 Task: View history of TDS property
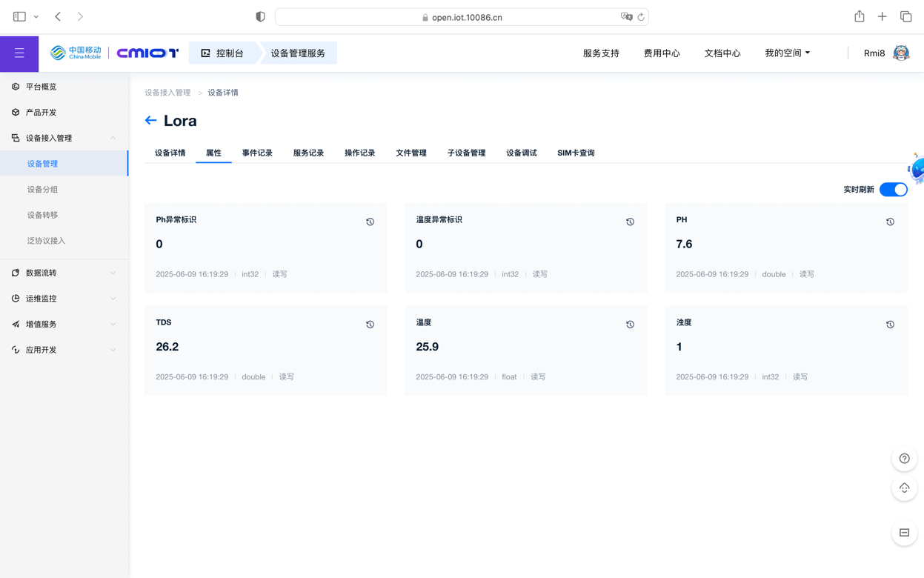point(370,325)
